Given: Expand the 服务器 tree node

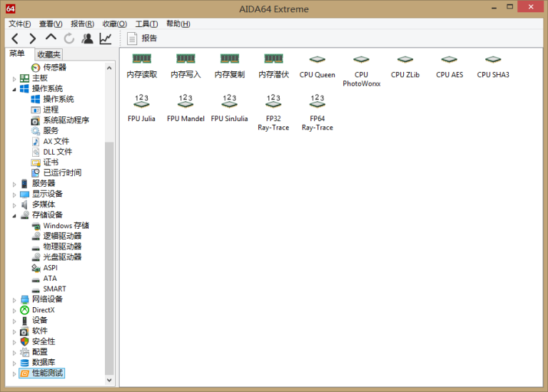Looking at the screenshot, I should (14, 185).
